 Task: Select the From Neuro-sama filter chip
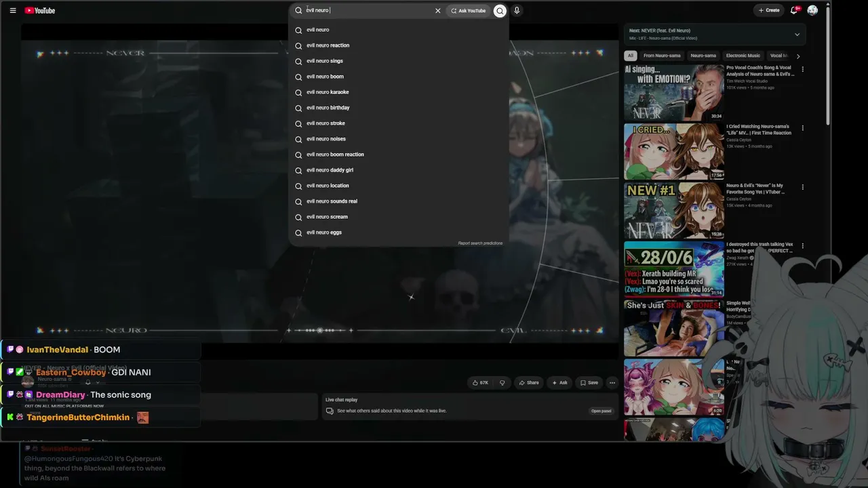click(x=662, y=56)
